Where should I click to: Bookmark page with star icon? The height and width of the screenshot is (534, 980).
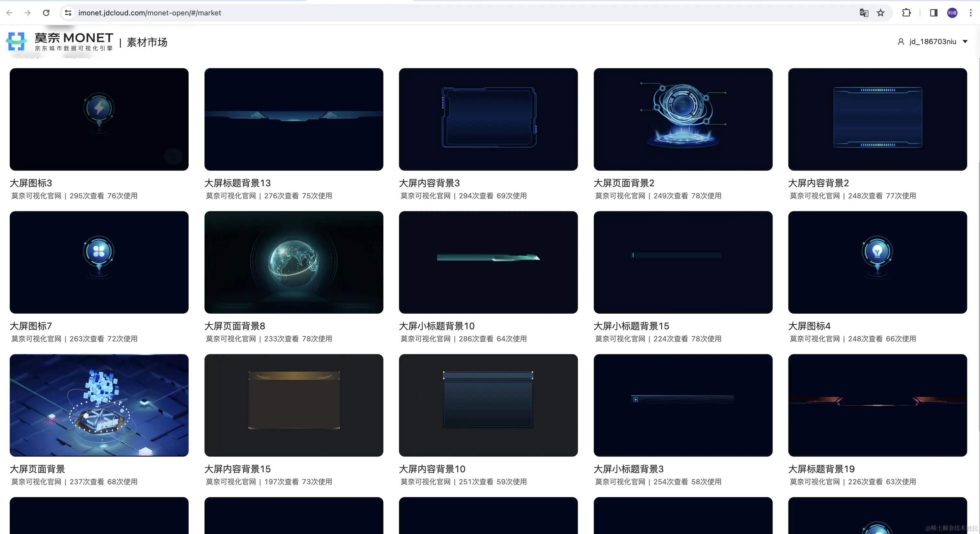pos(880,13)
